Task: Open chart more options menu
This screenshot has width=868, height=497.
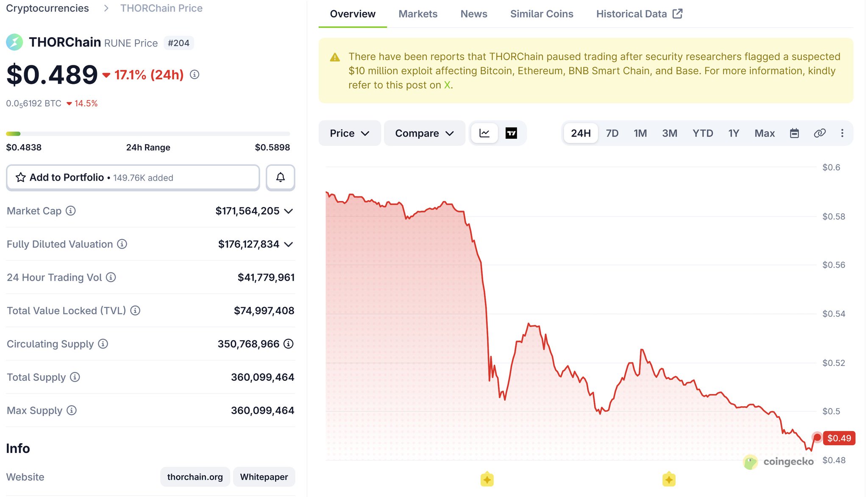Action: (842, 133)
